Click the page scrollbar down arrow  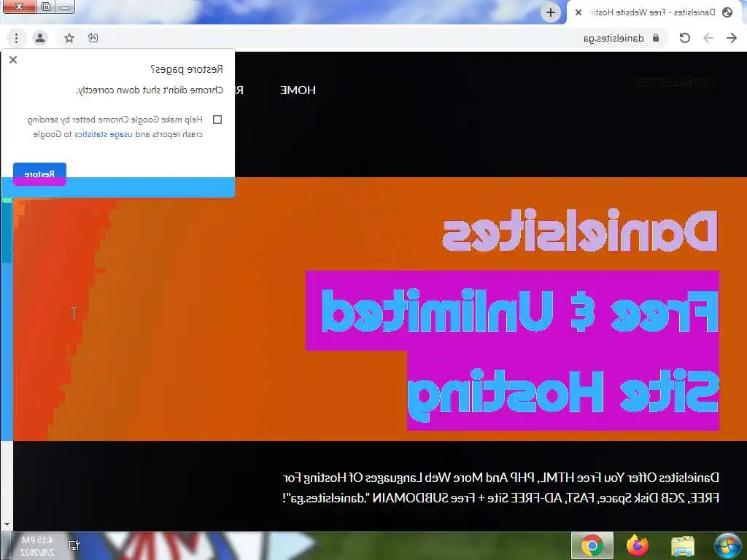(x=7, y=524)
